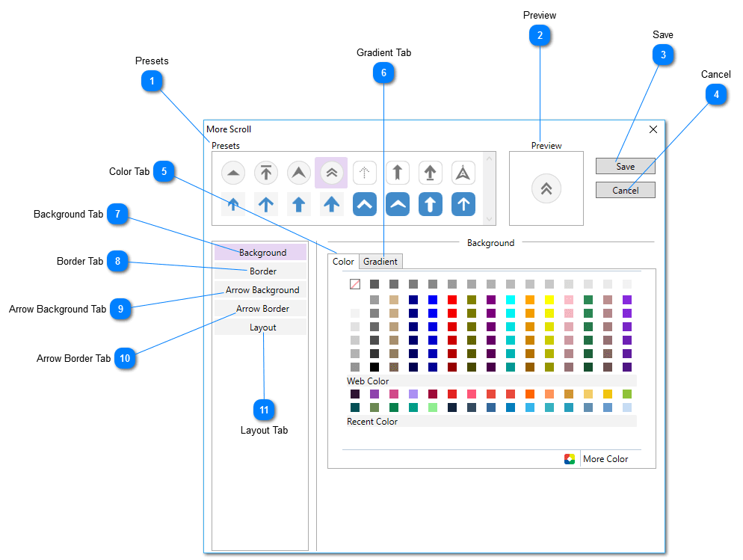The width and height of the screenshot is (743, 560).
Task: Cancel the More Scroll dialog
Action: [625, 189]
